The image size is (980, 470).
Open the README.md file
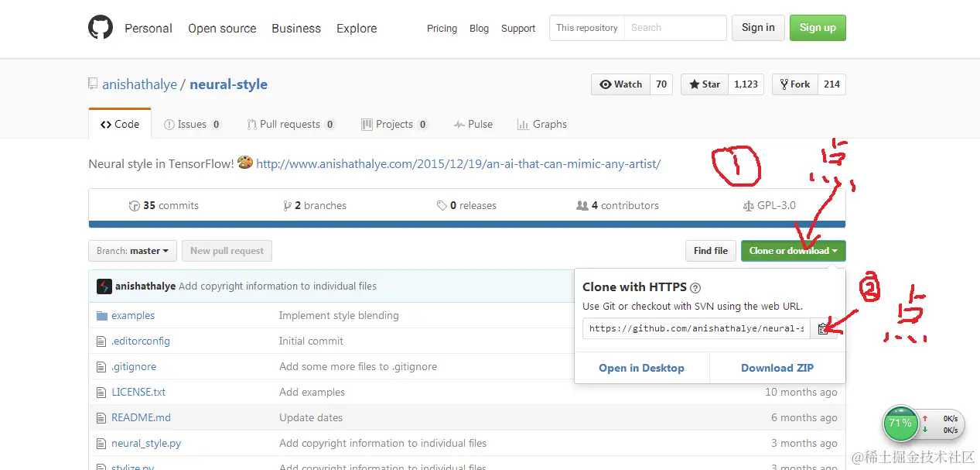coord(141,418)
